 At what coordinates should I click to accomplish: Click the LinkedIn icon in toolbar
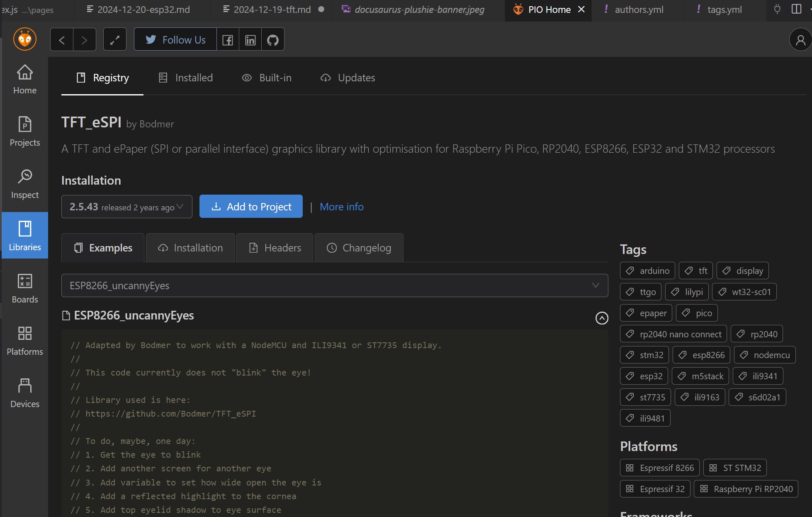coord(250,40)
